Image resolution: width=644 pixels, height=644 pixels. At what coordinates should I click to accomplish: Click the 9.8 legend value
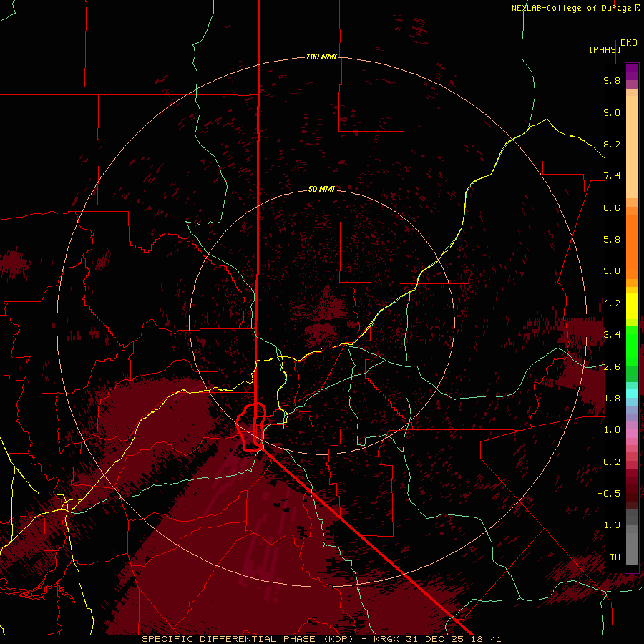pos(612,80)
